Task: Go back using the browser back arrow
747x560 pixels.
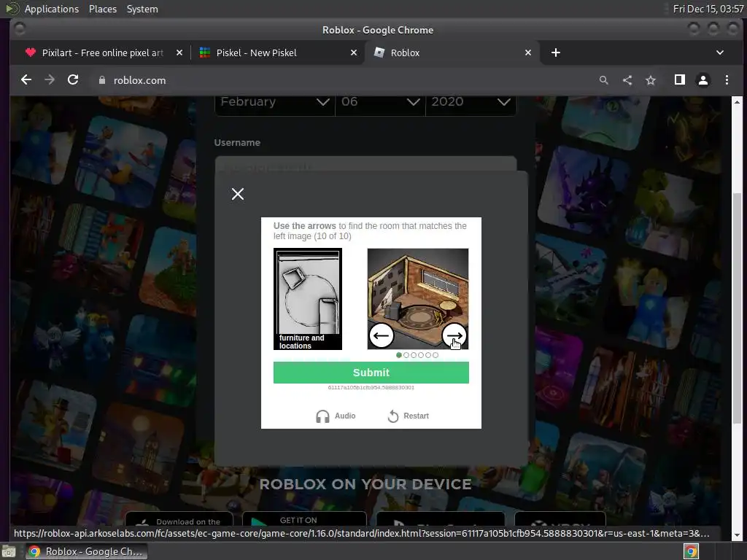Action: (26, 80)
